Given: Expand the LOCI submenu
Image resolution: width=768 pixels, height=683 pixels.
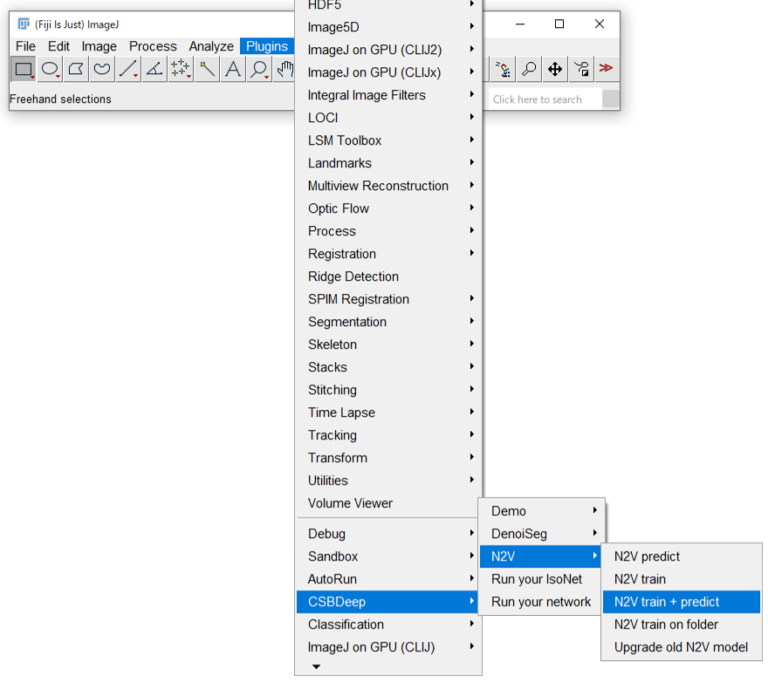Looking at the screenshot, I should click(389, 118).
